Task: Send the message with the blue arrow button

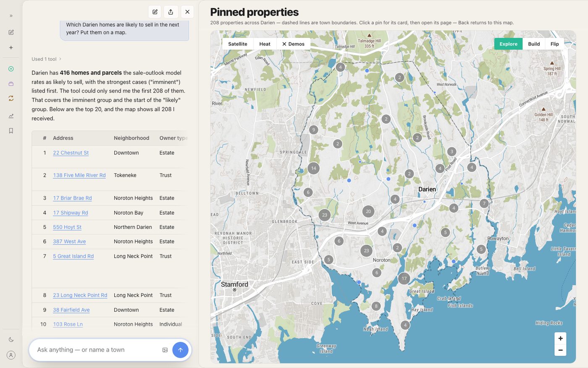Action: click(x=180, y=350)
